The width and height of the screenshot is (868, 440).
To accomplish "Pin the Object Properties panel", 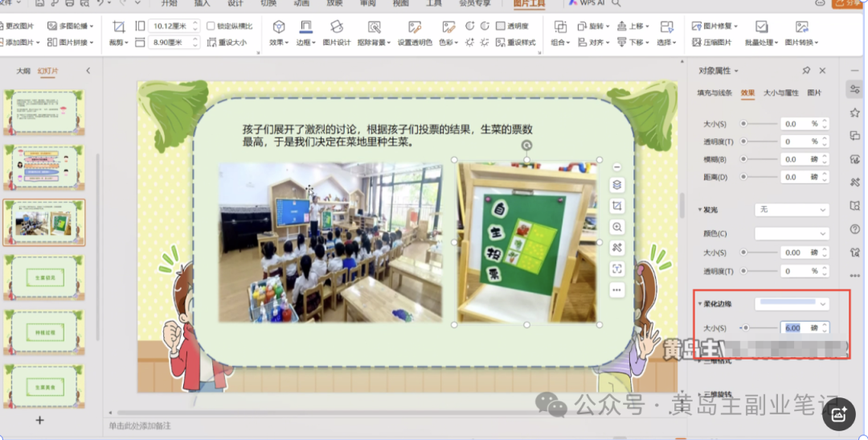I will tap(806, 71).
